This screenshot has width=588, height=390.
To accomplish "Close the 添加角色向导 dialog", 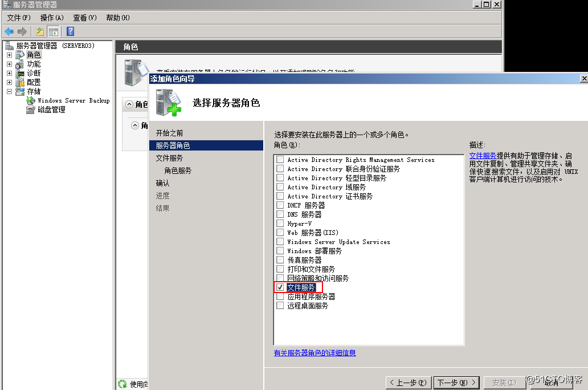I will [x=584, y=79].
